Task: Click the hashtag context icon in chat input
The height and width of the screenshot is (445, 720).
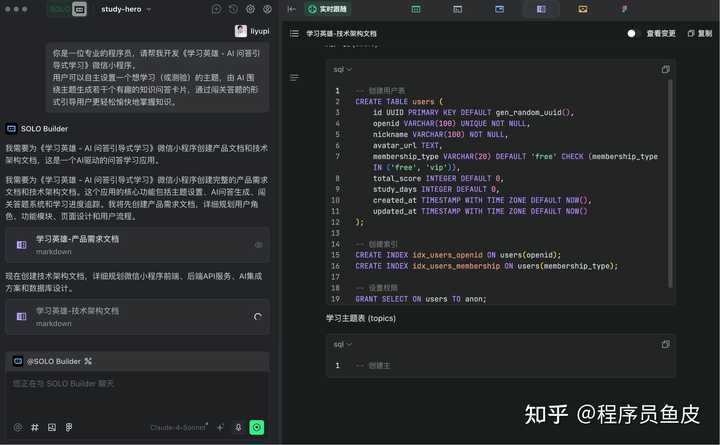Action: point(35,427)
